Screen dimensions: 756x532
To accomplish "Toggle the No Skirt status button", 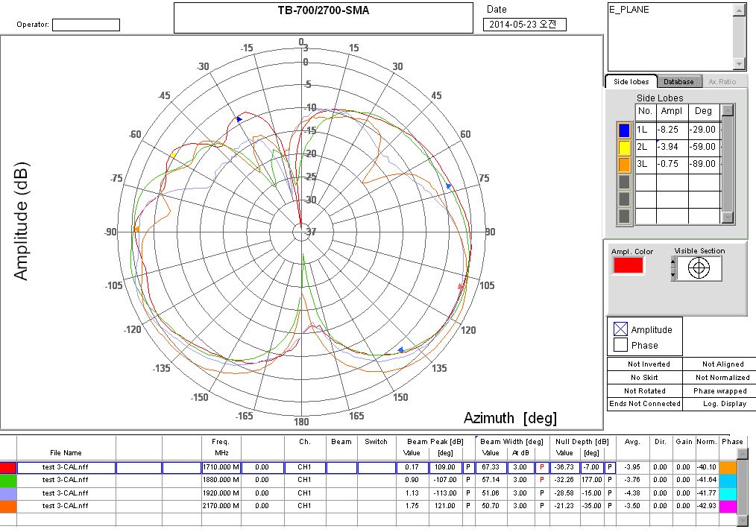I will [x=645, y=377].
